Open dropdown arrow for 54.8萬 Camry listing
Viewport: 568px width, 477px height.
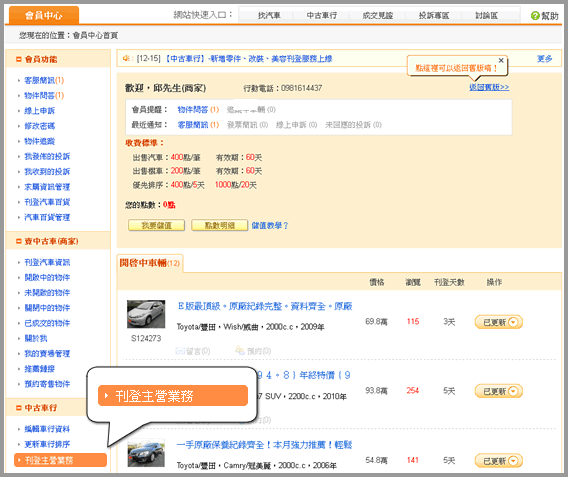[x=513, y=461]
